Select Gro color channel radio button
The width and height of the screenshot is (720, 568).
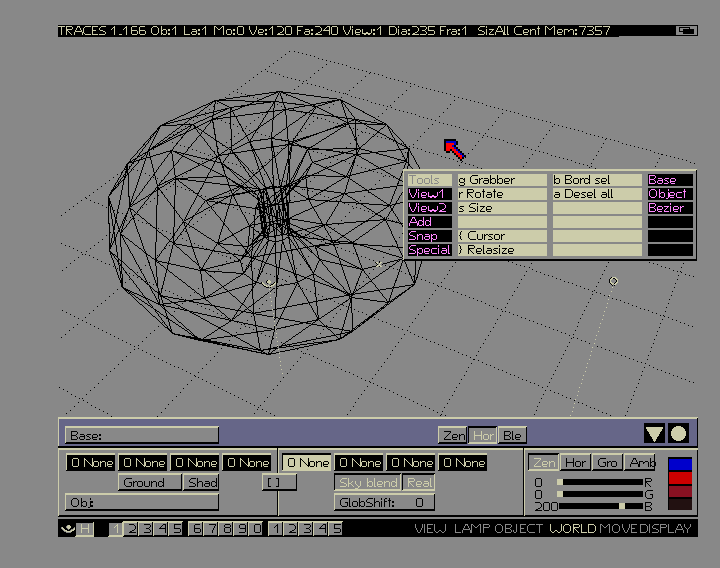click(x=607, y=462)
